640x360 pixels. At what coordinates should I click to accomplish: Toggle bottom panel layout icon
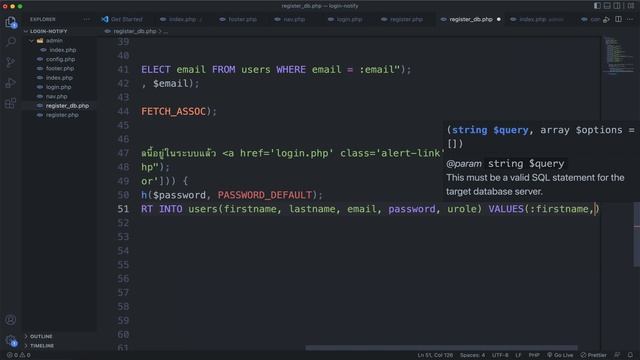(607, 6)
